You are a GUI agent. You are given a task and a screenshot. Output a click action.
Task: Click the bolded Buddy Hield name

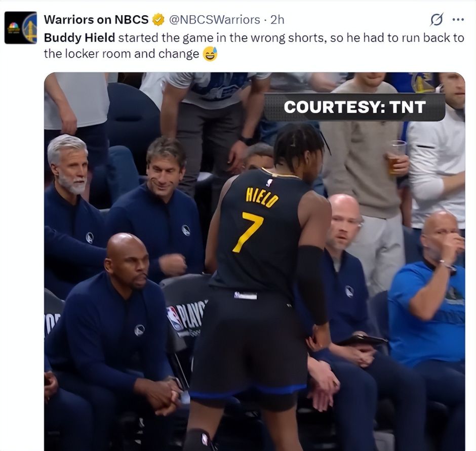(x=80, y=38)
